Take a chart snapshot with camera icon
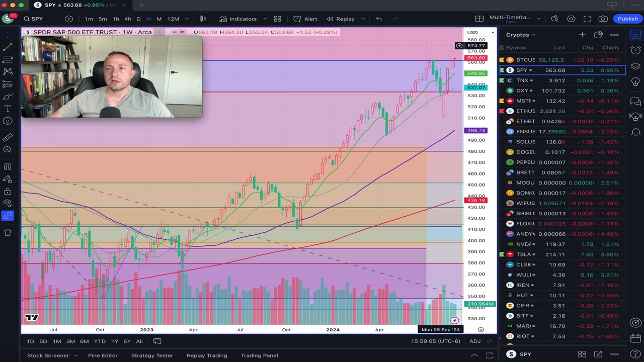The image size is (644, 362). 603,19
